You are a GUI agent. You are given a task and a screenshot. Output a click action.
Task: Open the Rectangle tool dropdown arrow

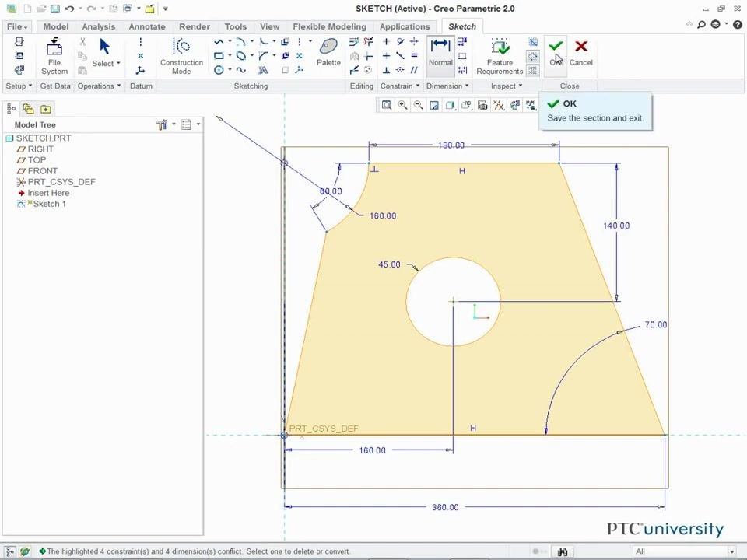[230, 55]
